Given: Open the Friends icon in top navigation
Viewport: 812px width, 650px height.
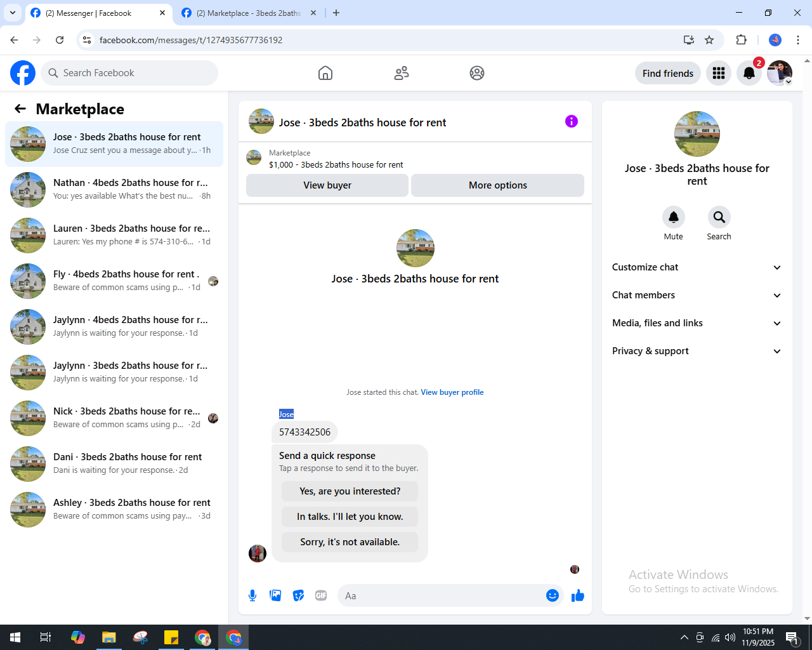Looking at the screenshot, I should click(x=402, y=73).
